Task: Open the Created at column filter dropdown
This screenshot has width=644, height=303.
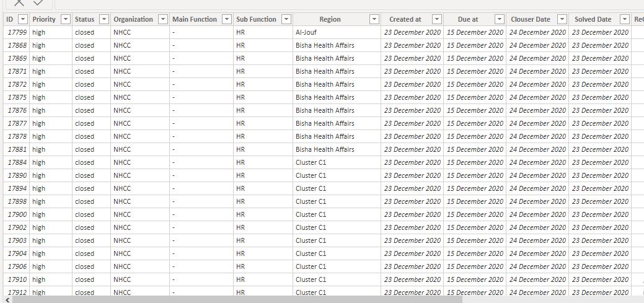Action: click(437, 19)
